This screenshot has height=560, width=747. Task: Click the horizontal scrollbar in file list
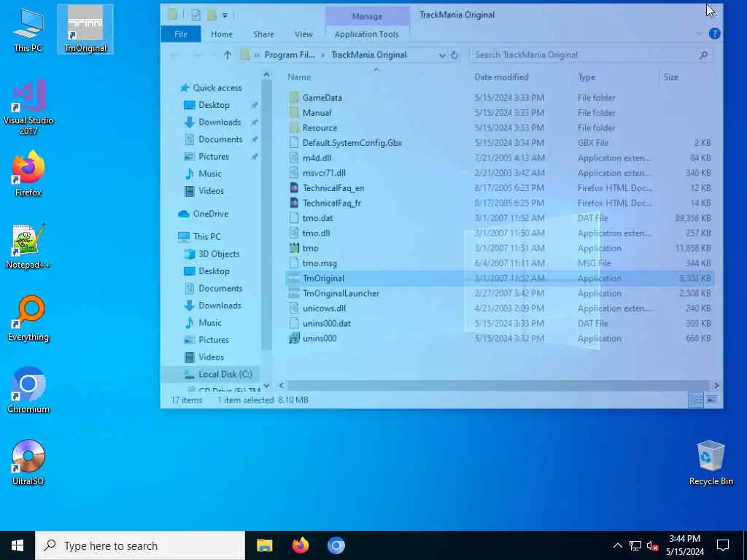click(x=498, y=385)
